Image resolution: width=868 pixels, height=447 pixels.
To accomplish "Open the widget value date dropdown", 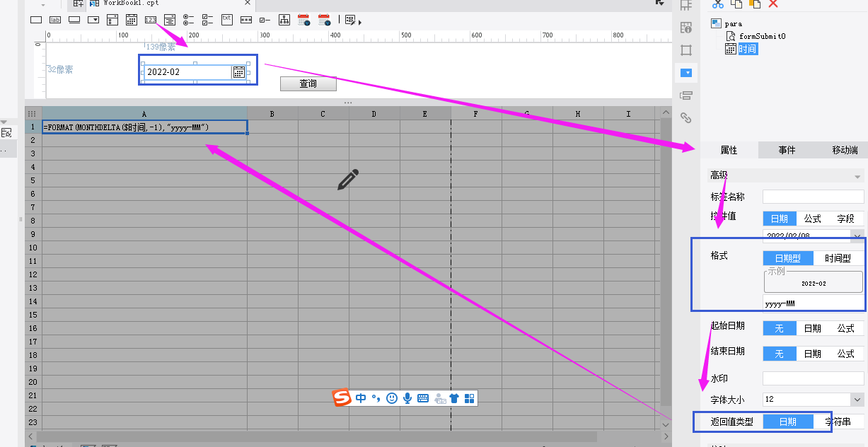I will (857, 236).
